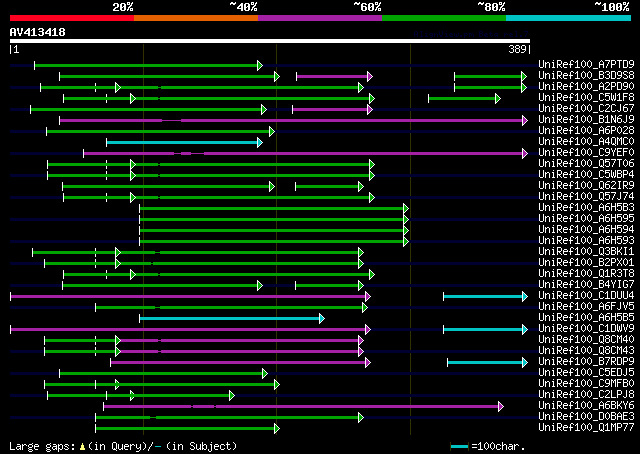Click the purple long bar for UniRef100_C1DWV9
This screenshot has width=640, height=454.
click(190, 329)
